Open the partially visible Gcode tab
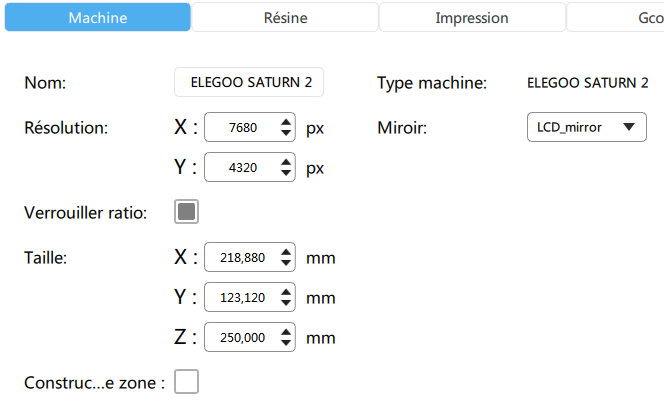 (x=620, y=18)
